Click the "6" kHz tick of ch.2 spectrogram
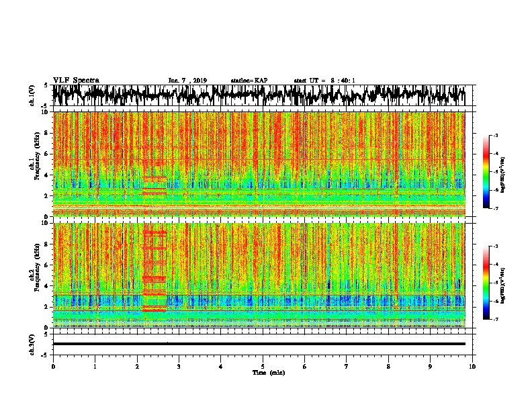The width and height of the screenshot is (532, 411). point(47,265)
